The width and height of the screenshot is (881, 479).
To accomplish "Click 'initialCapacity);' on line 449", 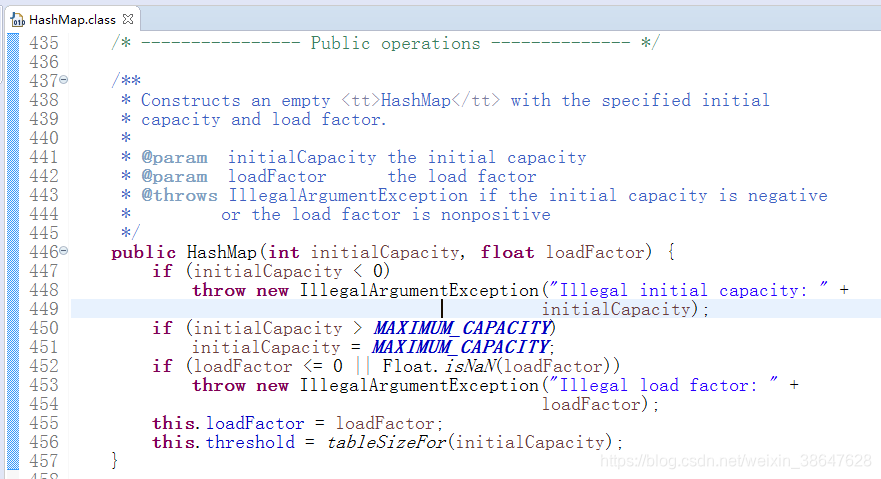I will 625,309.
